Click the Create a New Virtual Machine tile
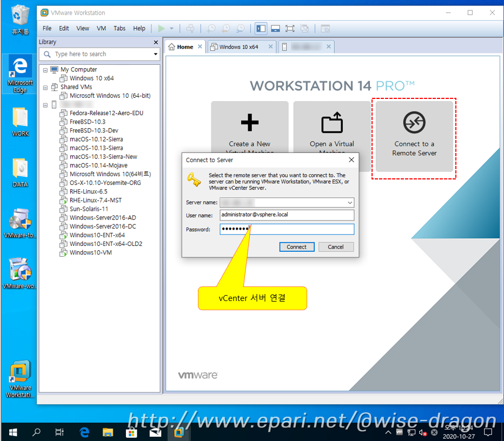Viewport: 504px width, 441px height. point(250,128)
